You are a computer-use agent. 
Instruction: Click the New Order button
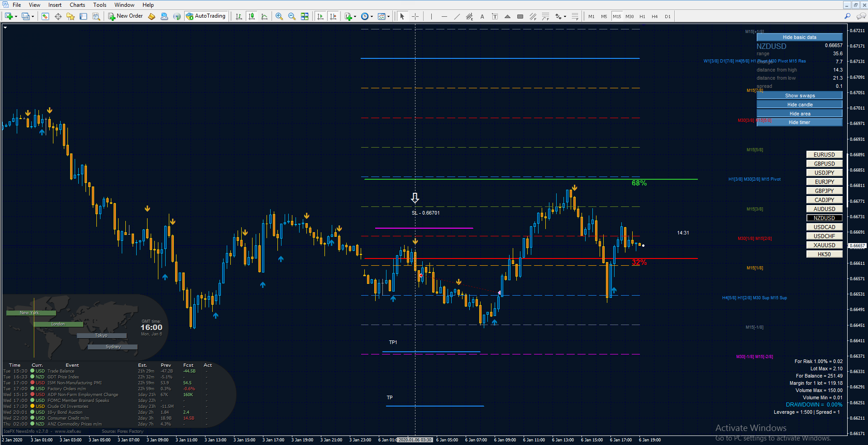(125, 16)
